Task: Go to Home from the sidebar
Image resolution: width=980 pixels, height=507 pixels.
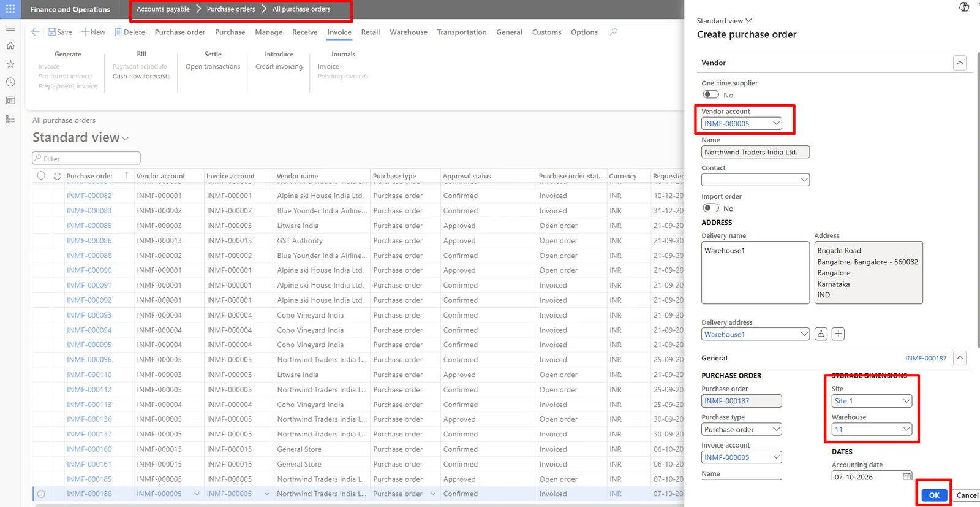Action: tap(10, 46)
